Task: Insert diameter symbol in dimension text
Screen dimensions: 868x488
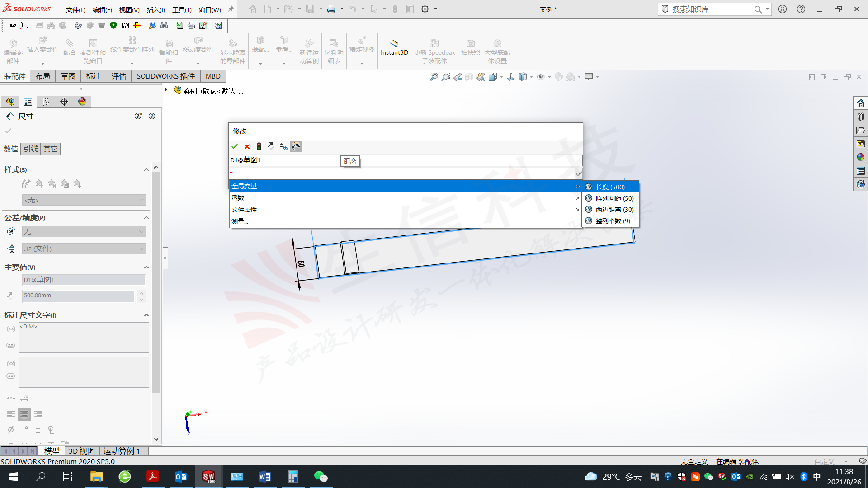Action: click(11, 429)
